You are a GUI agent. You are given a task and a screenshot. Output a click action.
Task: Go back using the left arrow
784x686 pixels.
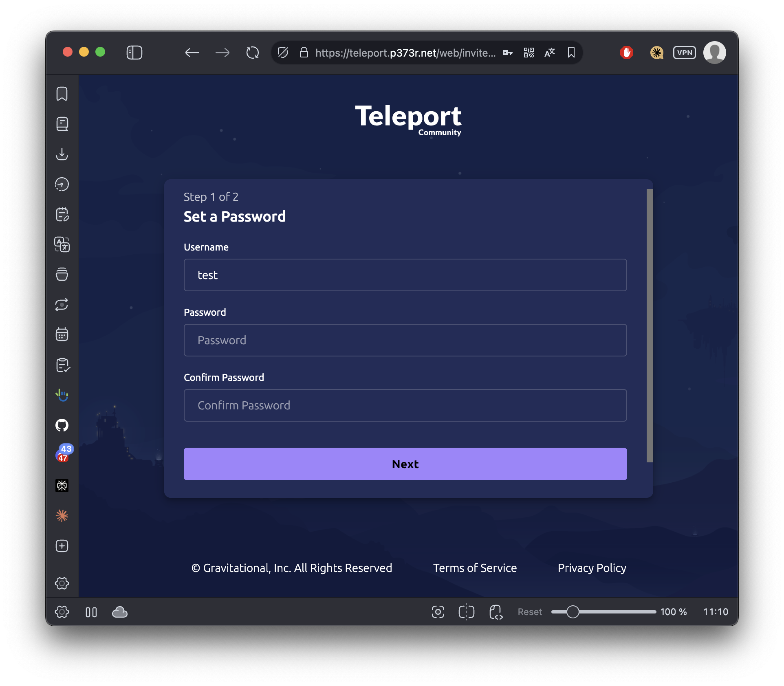point(192,53)
